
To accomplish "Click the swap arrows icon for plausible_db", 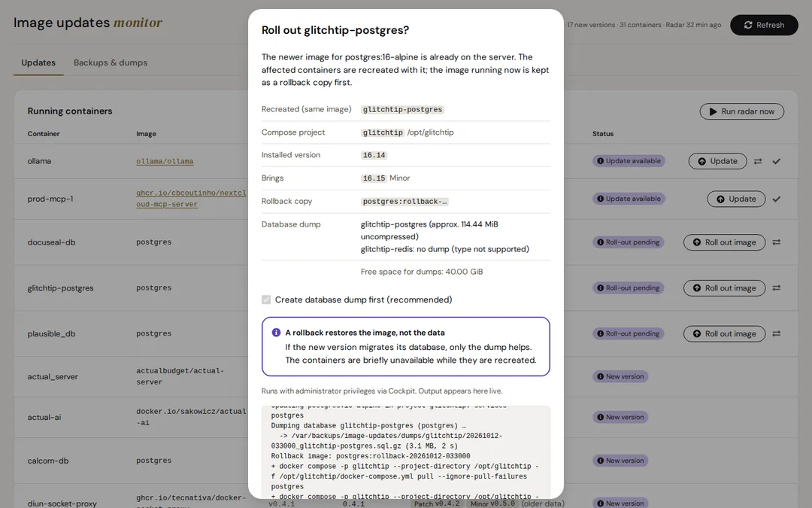I will (776, 334).
